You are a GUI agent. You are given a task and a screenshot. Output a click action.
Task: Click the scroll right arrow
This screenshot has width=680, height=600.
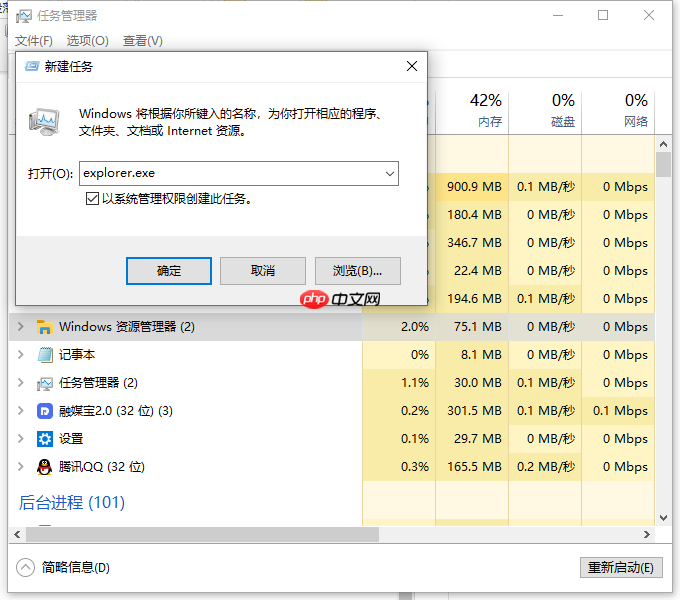tap(647, 535)
